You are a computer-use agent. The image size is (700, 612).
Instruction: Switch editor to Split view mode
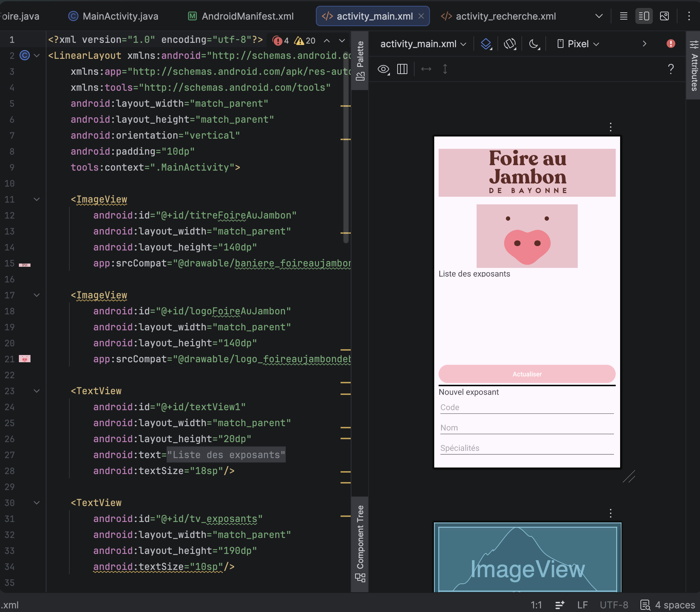point(644,16)
